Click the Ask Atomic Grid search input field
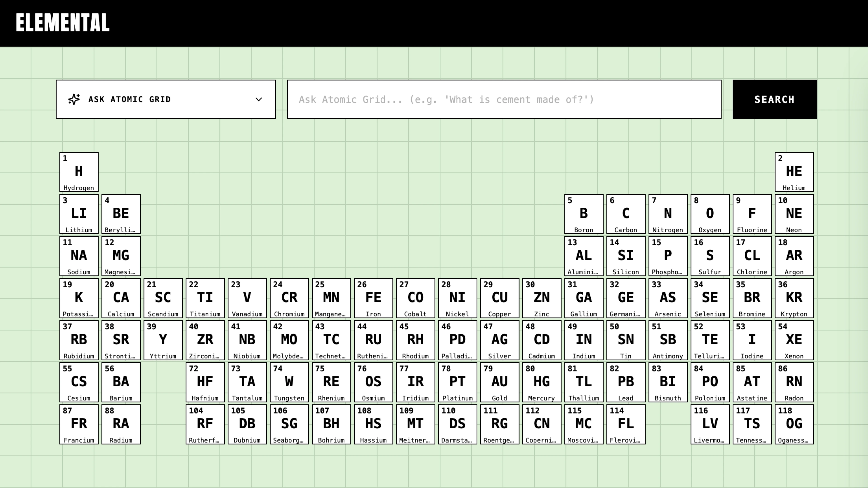 504,99
